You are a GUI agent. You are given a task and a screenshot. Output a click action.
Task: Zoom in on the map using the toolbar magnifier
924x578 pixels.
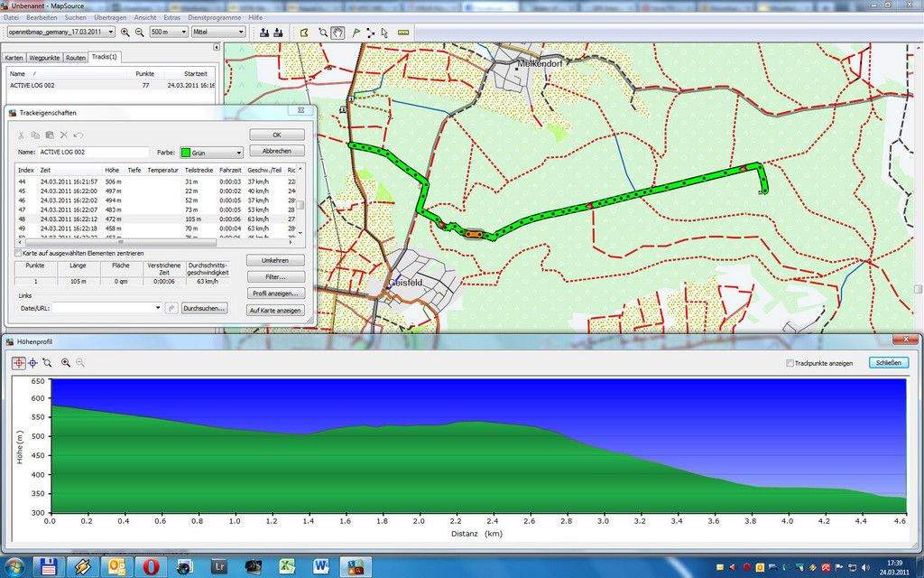click(125, 32)
